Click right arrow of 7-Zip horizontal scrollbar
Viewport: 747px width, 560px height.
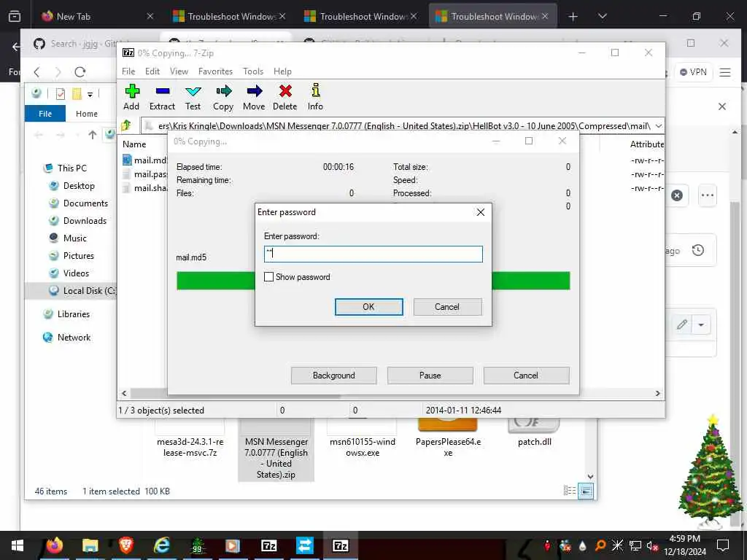click(x=658, y=393)
